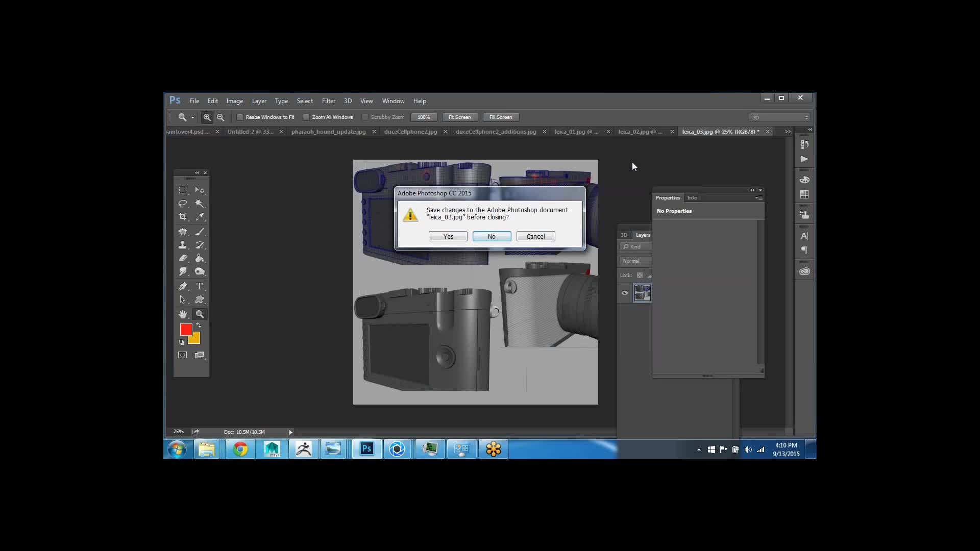Enable Resize Windows to Fit checkbox
Viewport: 980px width, 551px height.
coord(240,117)
